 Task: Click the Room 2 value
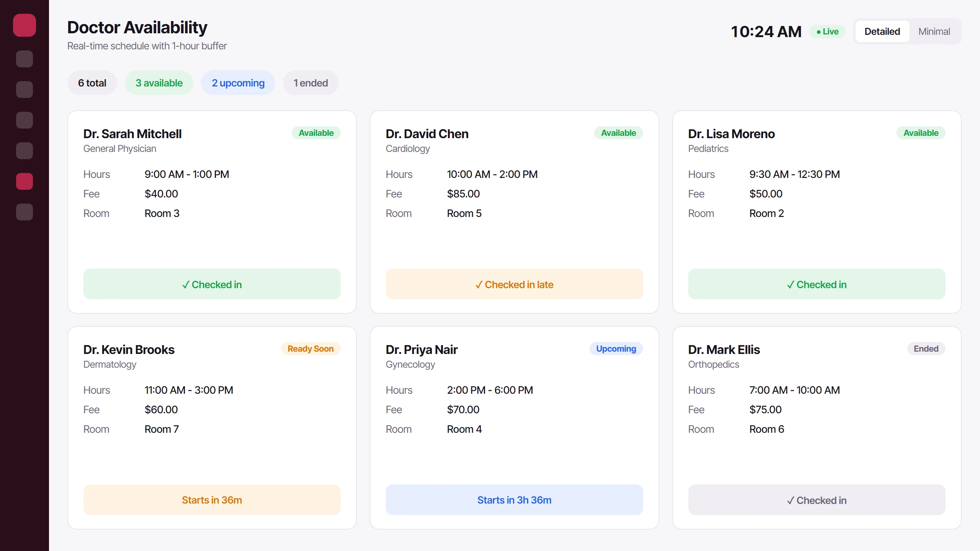(767, 213)
